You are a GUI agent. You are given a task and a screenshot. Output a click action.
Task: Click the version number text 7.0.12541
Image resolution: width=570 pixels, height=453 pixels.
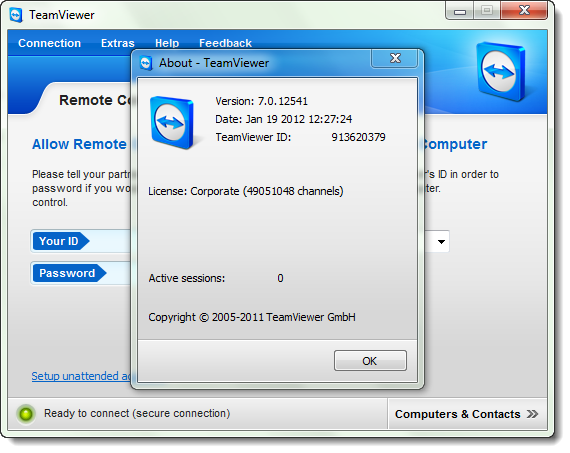(x=282, y=101)
